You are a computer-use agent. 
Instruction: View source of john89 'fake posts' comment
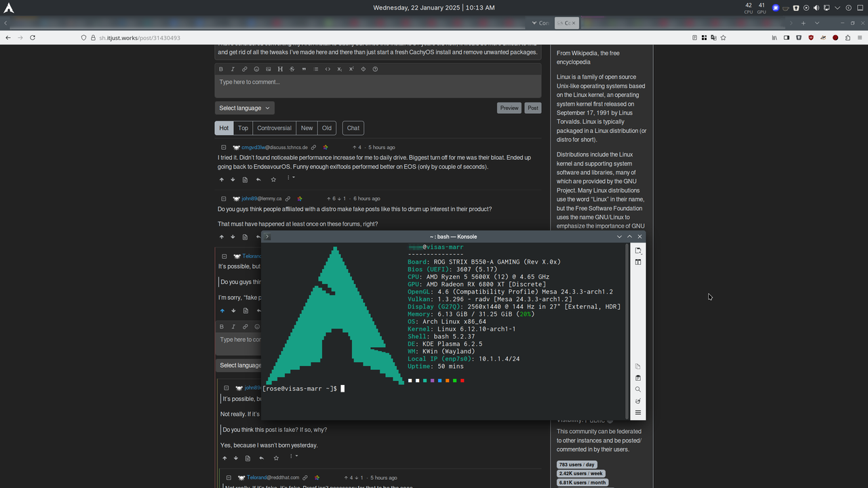tap(245, 237)
